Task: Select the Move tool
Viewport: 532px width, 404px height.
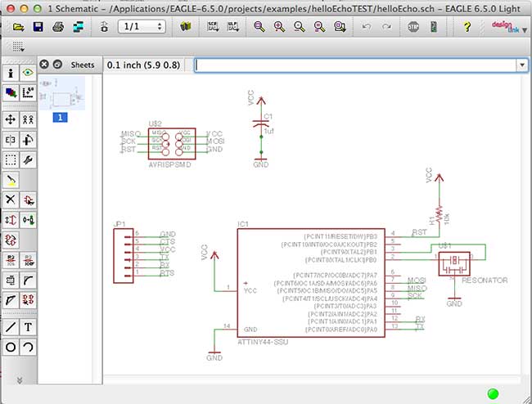Action: tap(11, 119)
